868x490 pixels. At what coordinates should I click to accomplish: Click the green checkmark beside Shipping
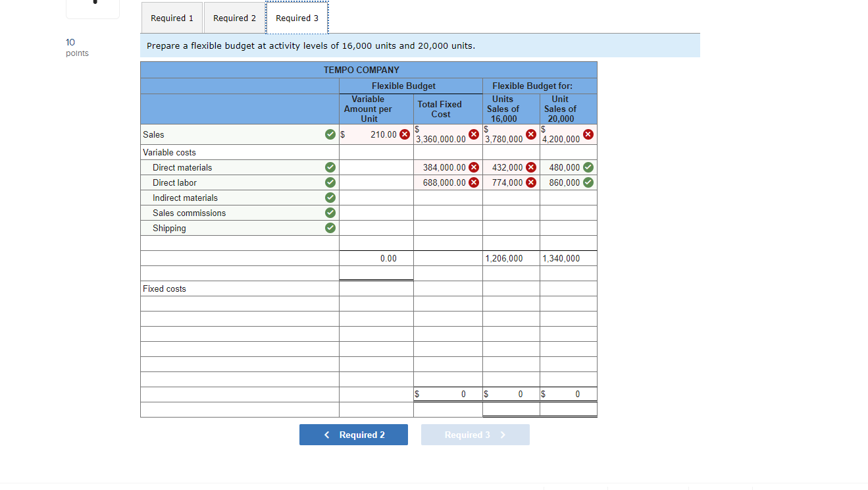pos(330,228)
